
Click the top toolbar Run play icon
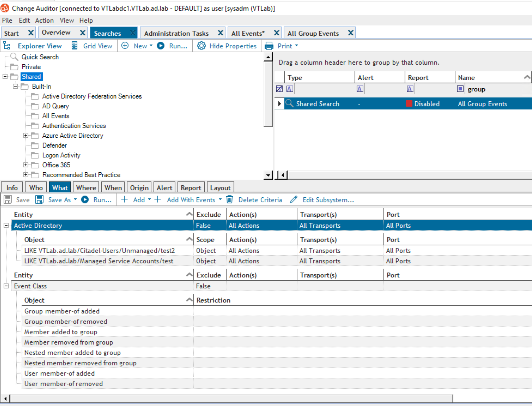coord(161,45)
